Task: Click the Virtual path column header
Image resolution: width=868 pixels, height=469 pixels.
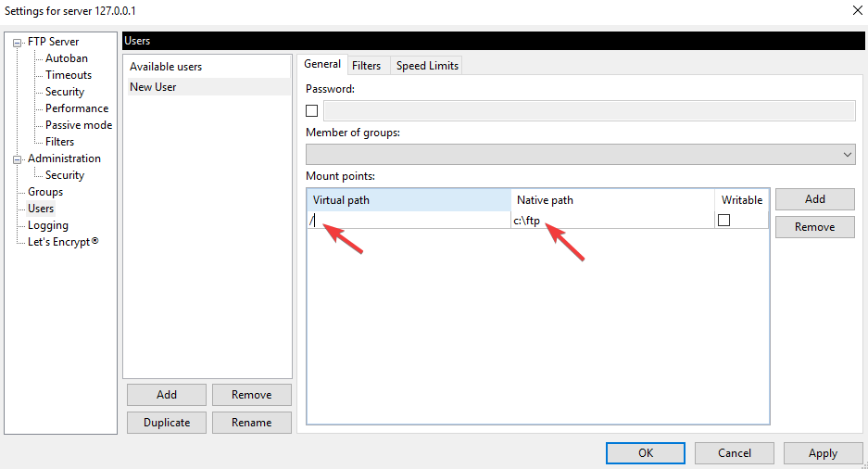Action: pyautogui.click(x=409, y=200)
